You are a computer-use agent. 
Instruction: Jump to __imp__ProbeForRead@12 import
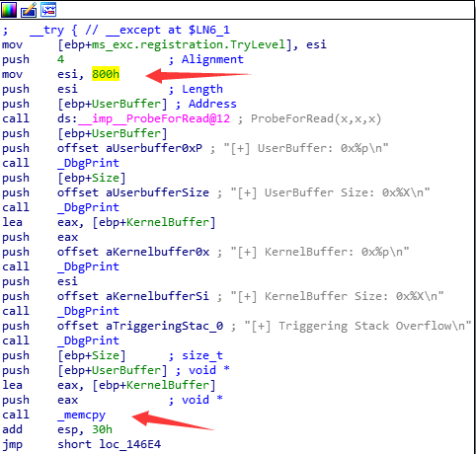pos(154,118)
